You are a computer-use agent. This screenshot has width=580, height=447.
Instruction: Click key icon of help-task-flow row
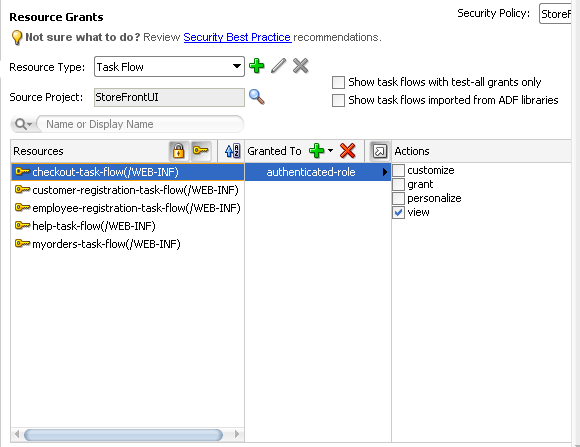coord(22,226)
